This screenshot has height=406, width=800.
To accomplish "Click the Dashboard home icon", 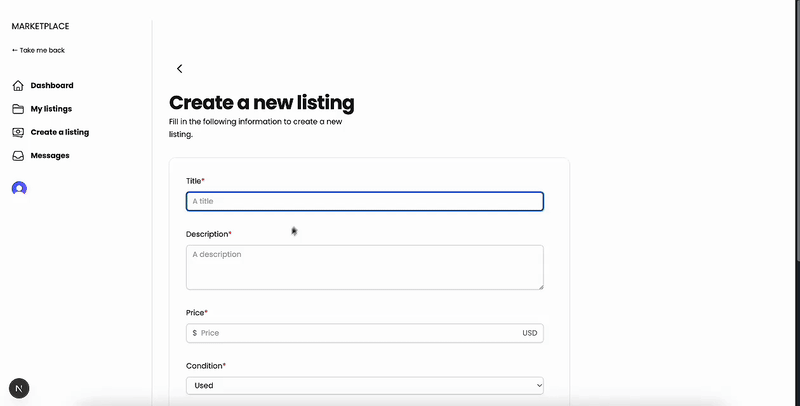I will pyautogui.click(x=18, y=86).
